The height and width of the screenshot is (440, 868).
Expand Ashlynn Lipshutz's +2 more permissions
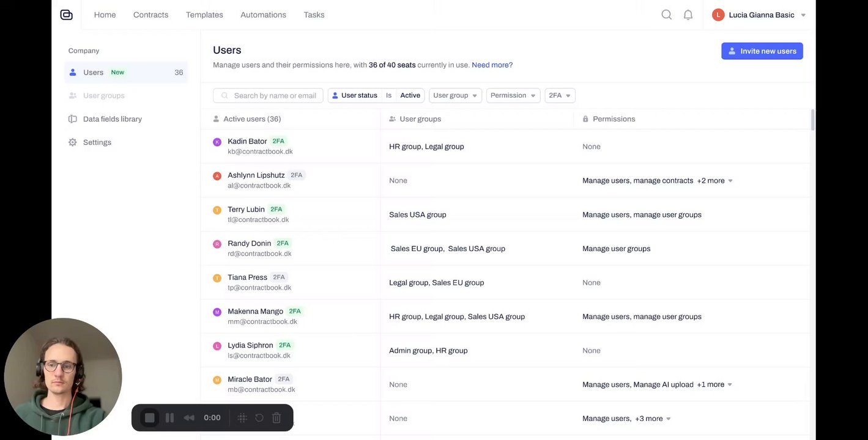tap(714, 181)
